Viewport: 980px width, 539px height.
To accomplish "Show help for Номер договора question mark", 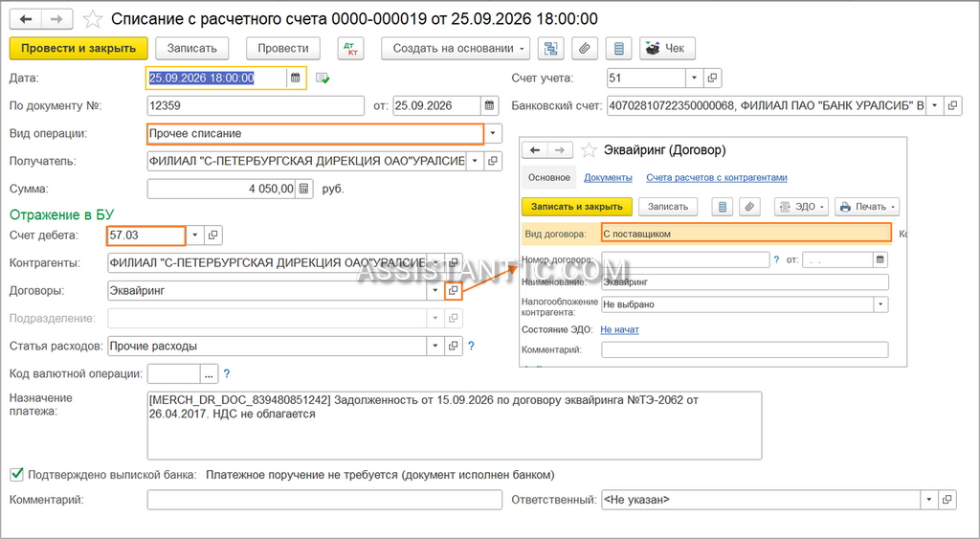I will 777,259.
